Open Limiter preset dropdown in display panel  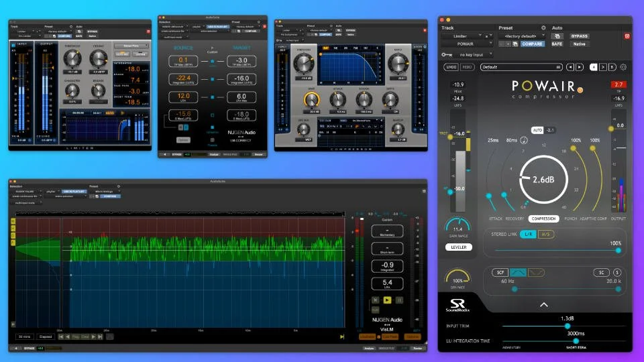click(x=131, y=46)
